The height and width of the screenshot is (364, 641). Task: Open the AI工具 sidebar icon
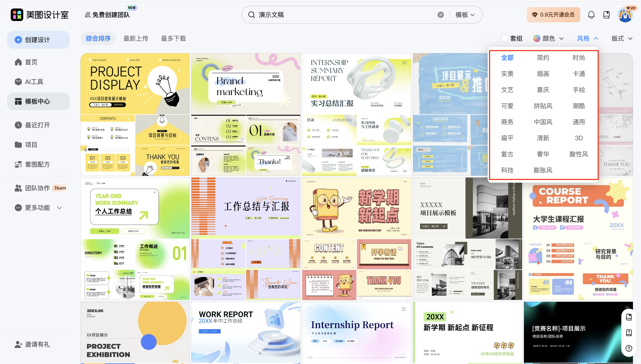tap(18, 82)
